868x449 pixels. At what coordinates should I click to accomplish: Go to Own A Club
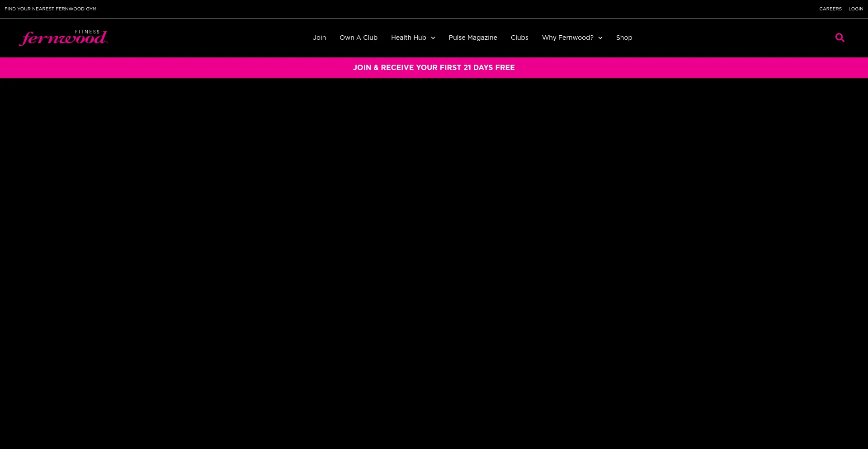[359, 38]
